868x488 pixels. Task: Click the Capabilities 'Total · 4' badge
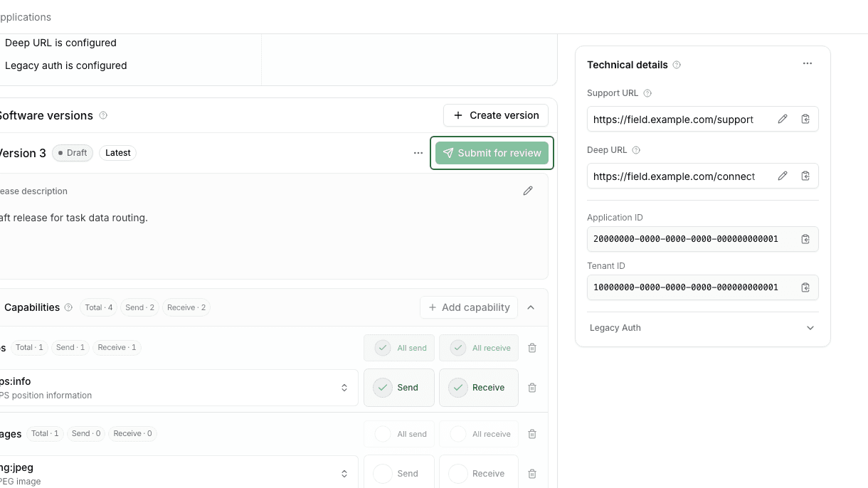[99, 307]
